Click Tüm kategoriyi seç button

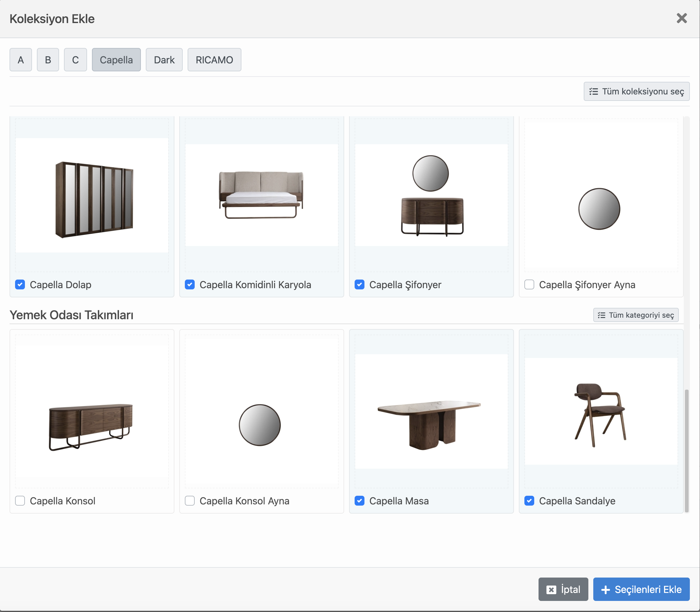(x=636, y=315)
